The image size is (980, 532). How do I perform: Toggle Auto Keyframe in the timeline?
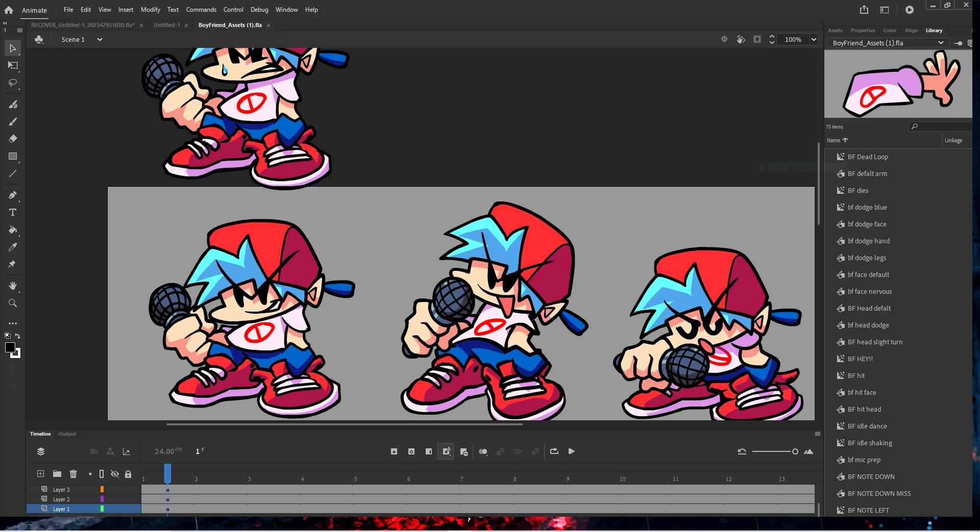[446, 451]
